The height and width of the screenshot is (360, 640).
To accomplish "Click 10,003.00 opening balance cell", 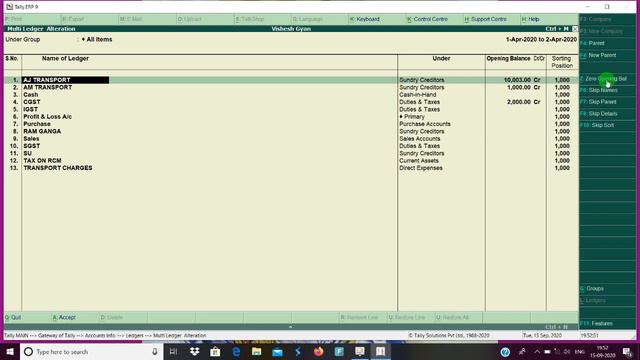I will tap(517, 80).
